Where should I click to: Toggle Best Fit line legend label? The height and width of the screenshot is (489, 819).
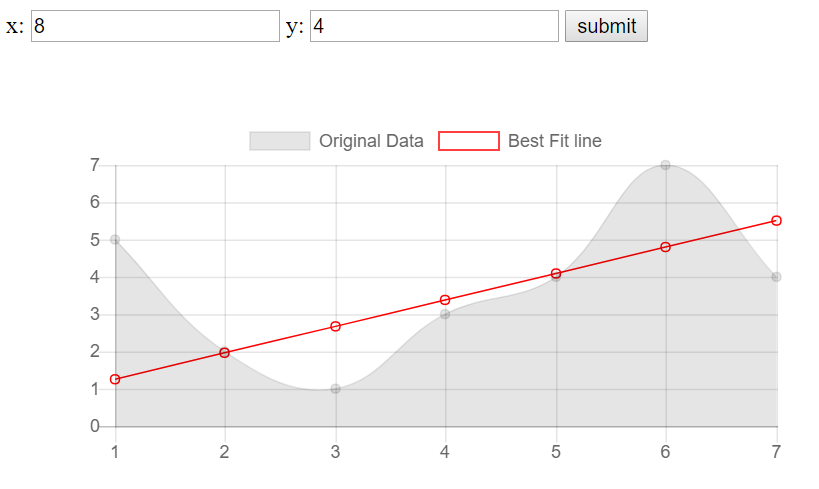554,141
